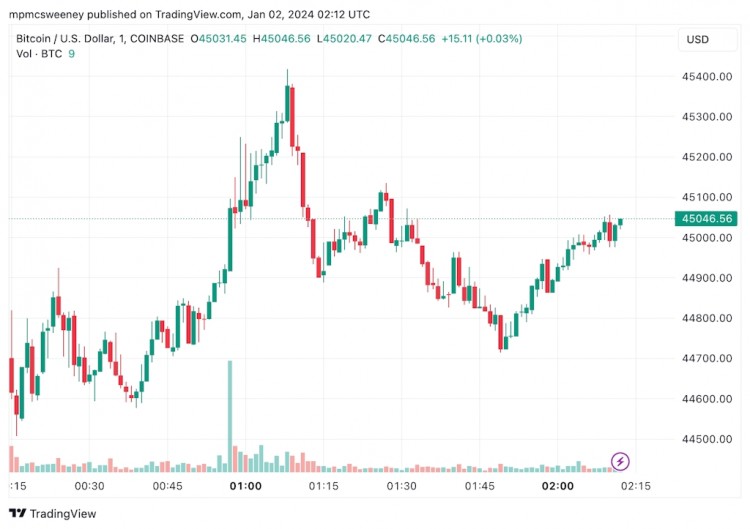Click the 00:30 time axis label
The image size is (750, 529).
click(89, 486)
